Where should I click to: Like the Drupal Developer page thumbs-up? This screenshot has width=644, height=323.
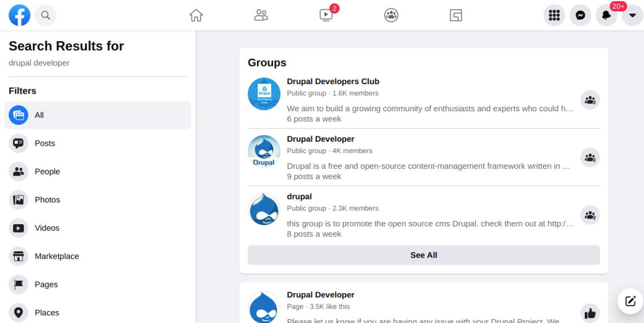[590, 313]
